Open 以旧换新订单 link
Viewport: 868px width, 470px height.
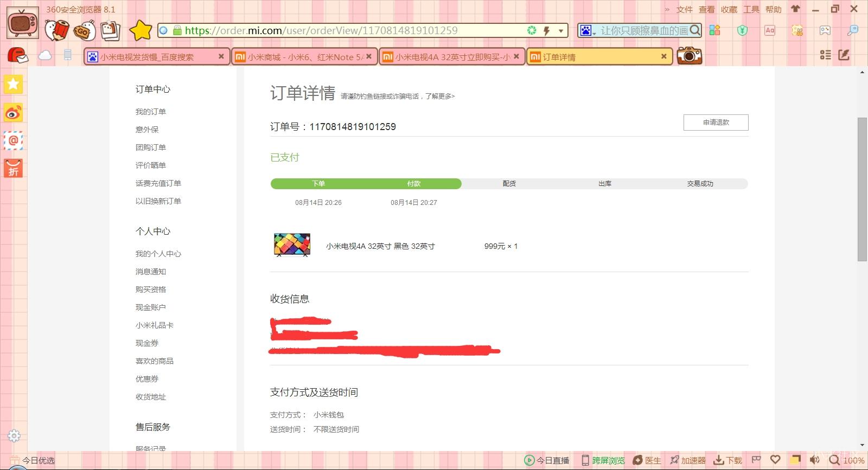[x=158, y=201]
